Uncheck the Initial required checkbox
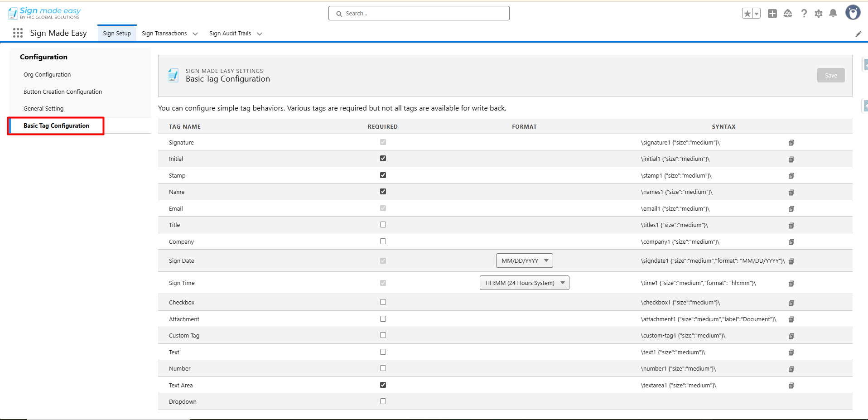The width and height of the screenshot is (868, 420). [x=383, y=159]
